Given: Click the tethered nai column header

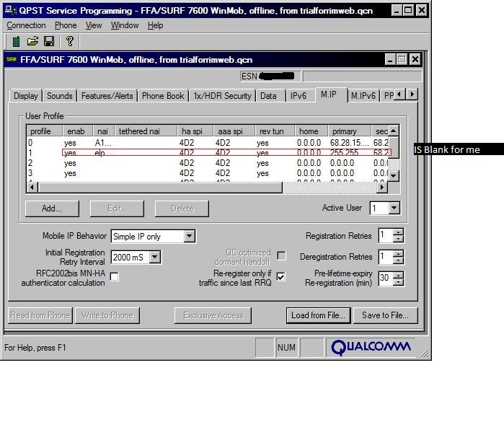Looking at the screenshot, I should pyautogui.click(x=146, y=131).
